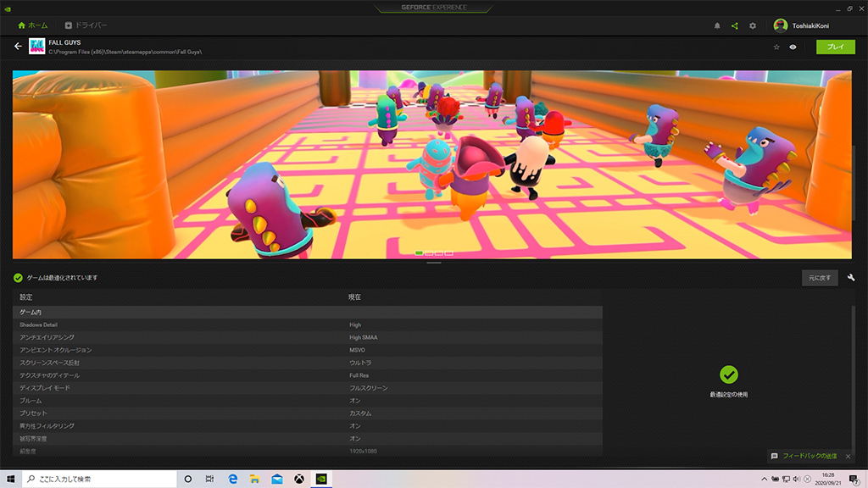868x488 pixels.
Task: Click the Fall Guys game thumbnail icon
Action: [x=37, y=46]
